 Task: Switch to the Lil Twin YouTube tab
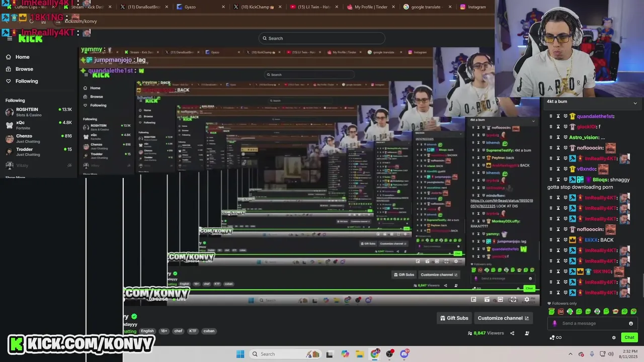(x=314, y=7)
